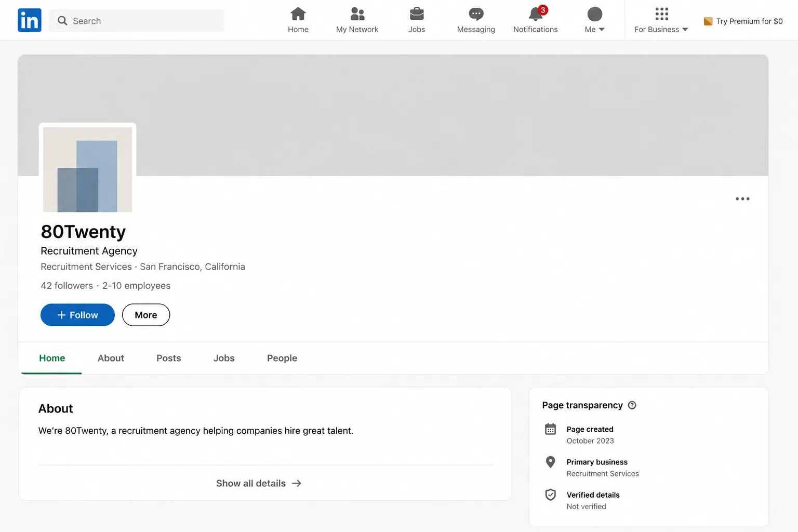Go to Jobs briefcase icon in navbar
The width and height of the screenshot is (798, 532).
(x=417, y=14)
